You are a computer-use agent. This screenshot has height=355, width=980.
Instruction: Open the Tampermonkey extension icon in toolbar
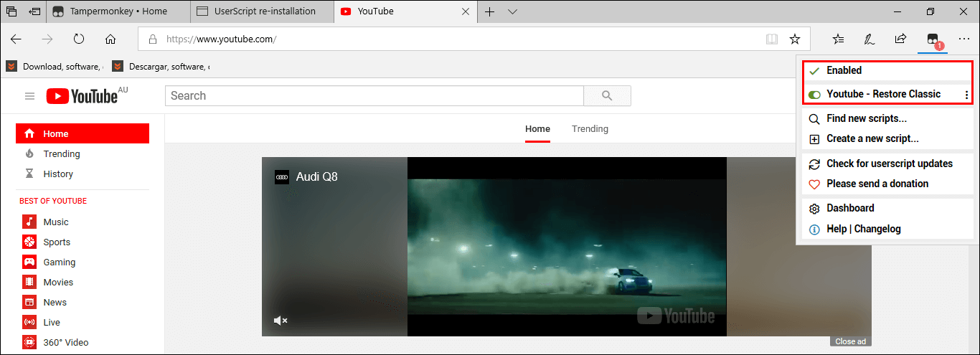pyautogui.click(x=933, y=39)
